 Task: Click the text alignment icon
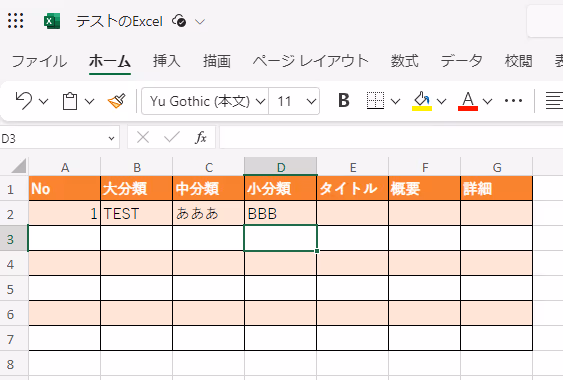(554, 101)
